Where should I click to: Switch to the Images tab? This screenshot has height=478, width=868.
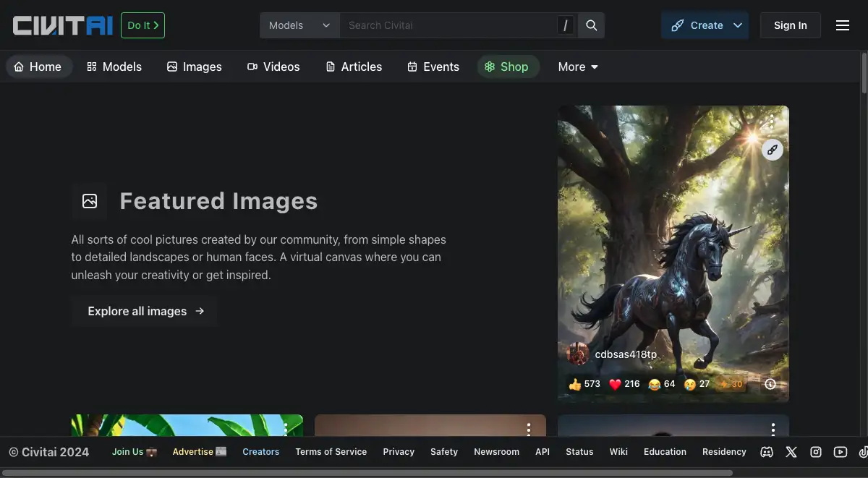point(194,67)
